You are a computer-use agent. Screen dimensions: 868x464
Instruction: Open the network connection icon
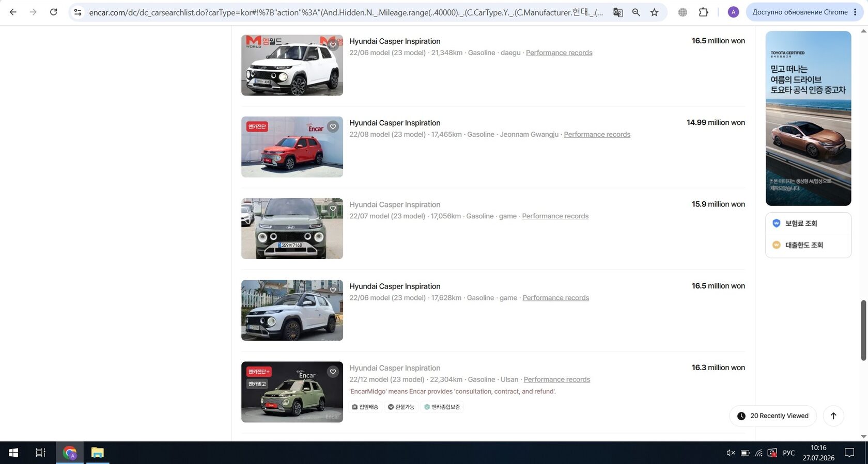click(x=758, y=453)
